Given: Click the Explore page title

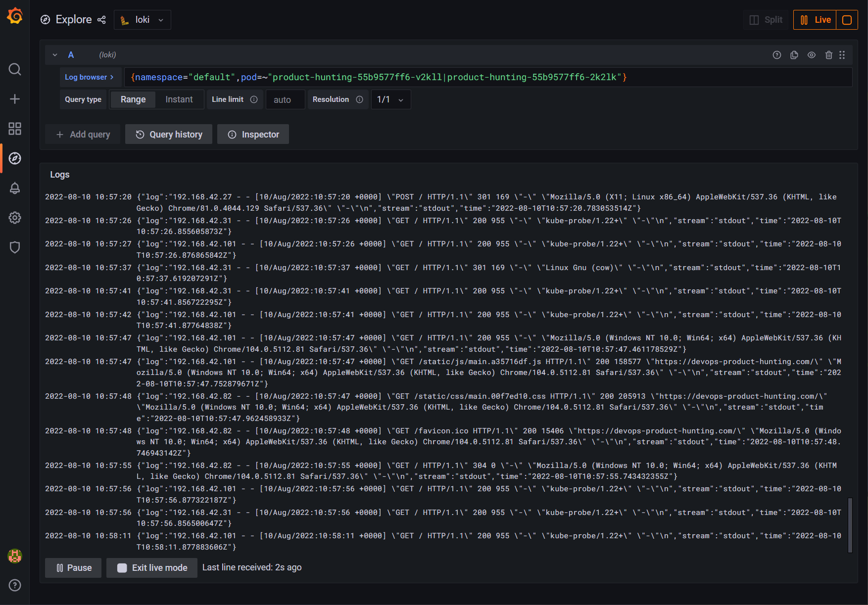Looking at the screenshot, I should [74, 20].
